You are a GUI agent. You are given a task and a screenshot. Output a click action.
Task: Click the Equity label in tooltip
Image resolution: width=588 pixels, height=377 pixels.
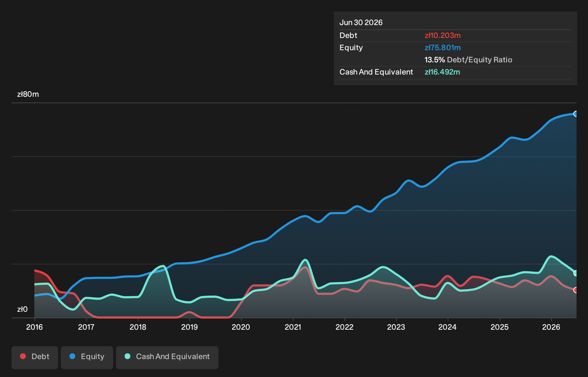351,48
